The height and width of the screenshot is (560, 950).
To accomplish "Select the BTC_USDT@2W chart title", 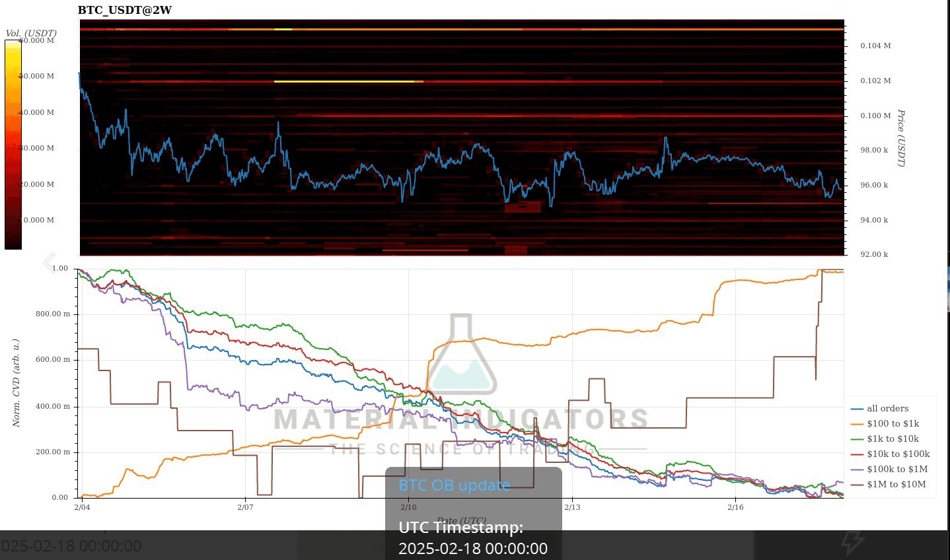I will coord(125,11).
